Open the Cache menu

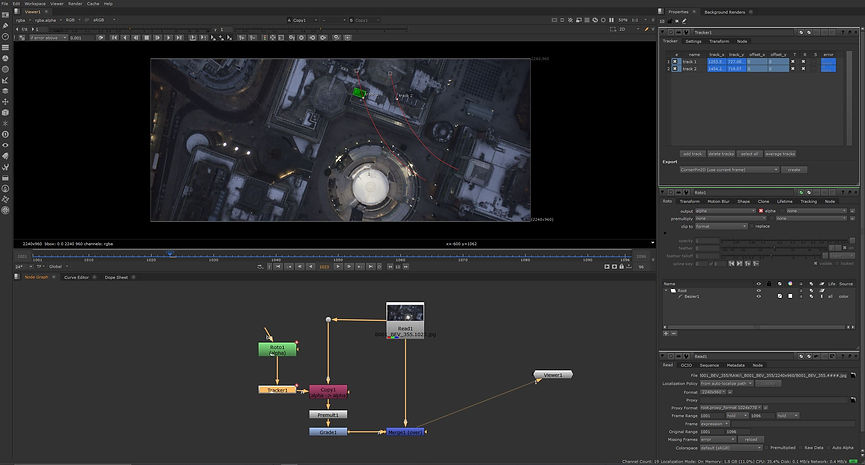[93, 3]
